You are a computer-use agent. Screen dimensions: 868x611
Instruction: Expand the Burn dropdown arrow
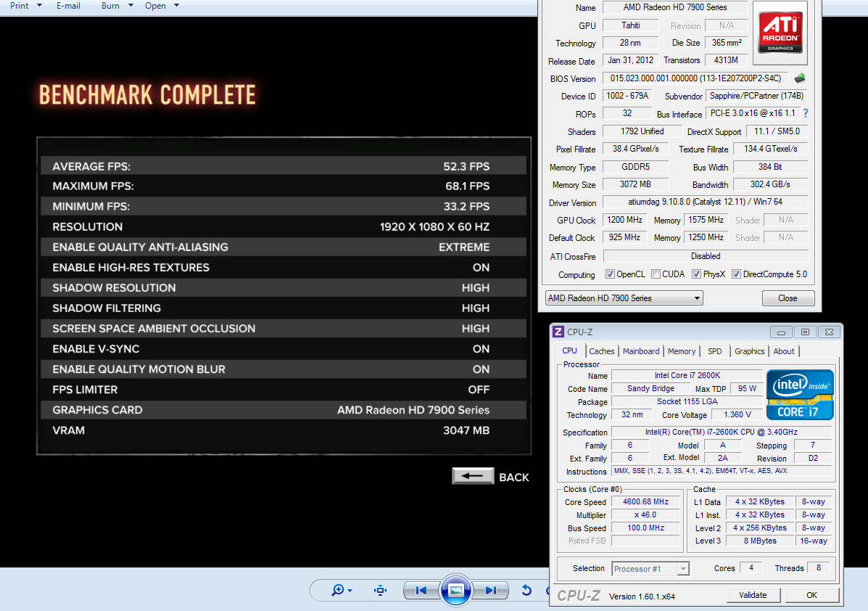131,6
